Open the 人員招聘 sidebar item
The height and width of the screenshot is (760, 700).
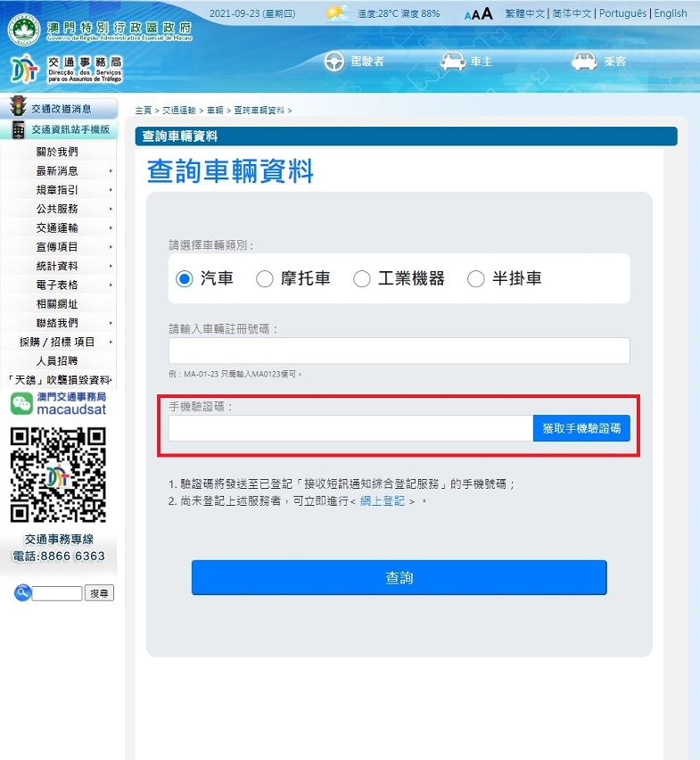point(57,360)
